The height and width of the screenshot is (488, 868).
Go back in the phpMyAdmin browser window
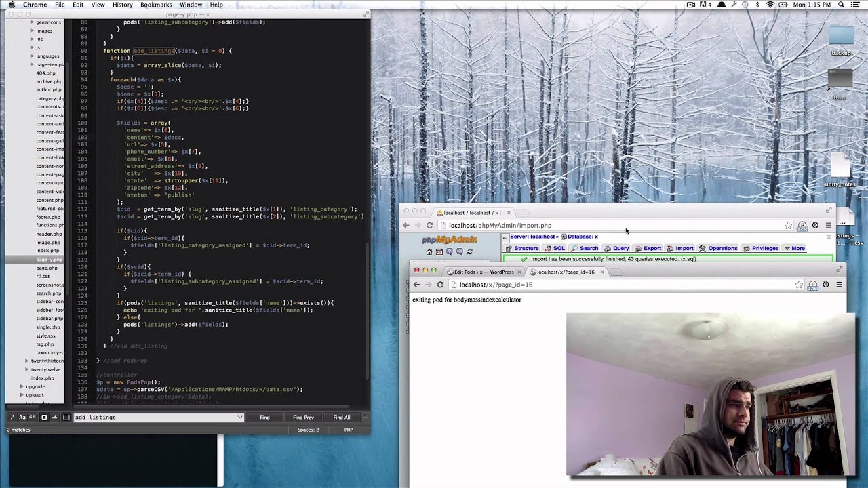click(x=406, y=225)
